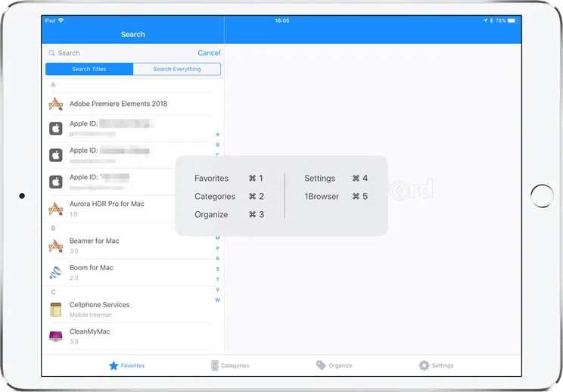563x392 pixels.
Task: Jump to index letter R
Action: click(x=218, y=259)
